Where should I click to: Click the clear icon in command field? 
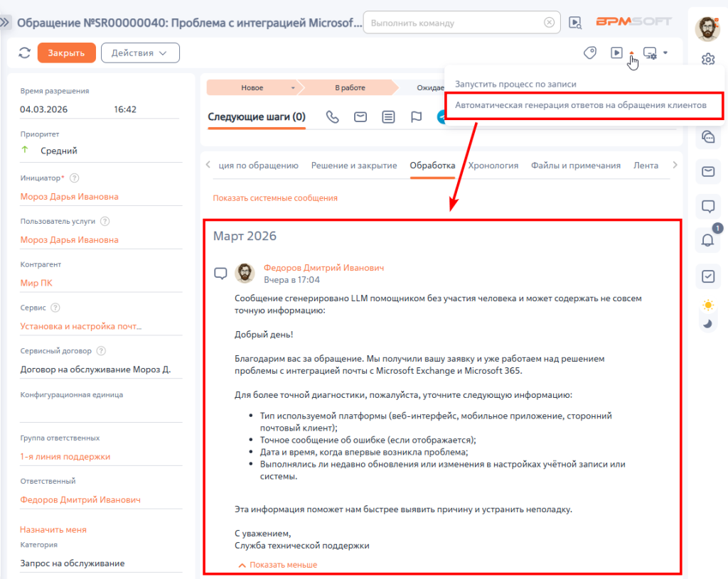(549, 23)
